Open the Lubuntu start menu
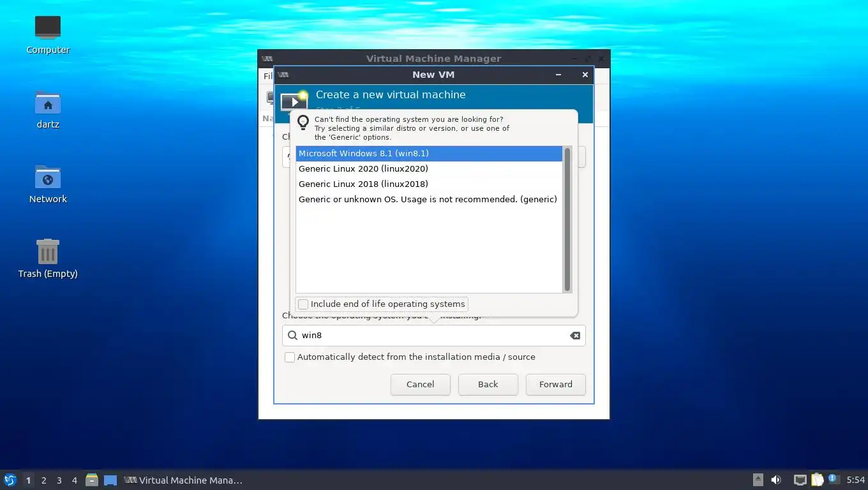 [10, 480]
